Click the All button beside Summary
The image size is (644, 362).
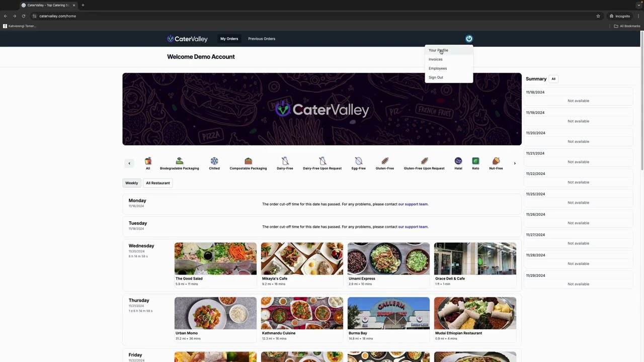[553, 79]
